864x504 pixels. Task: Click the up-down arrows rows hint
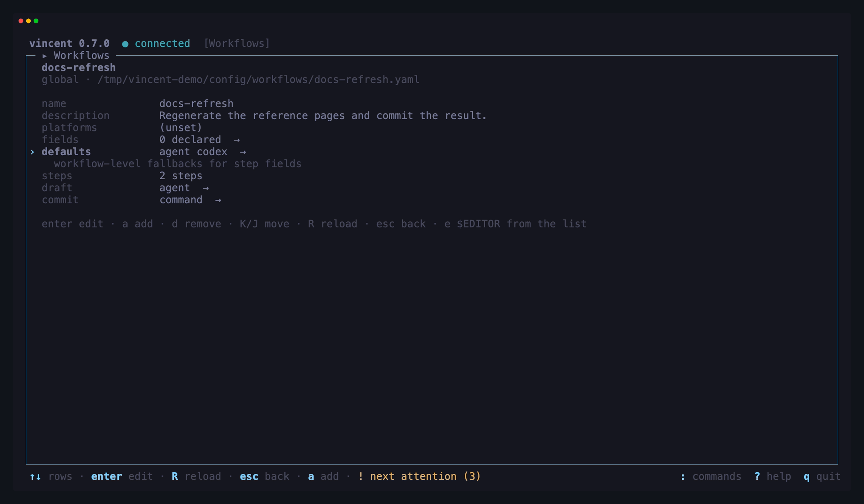pyautogui.click(x=51, y=476)
